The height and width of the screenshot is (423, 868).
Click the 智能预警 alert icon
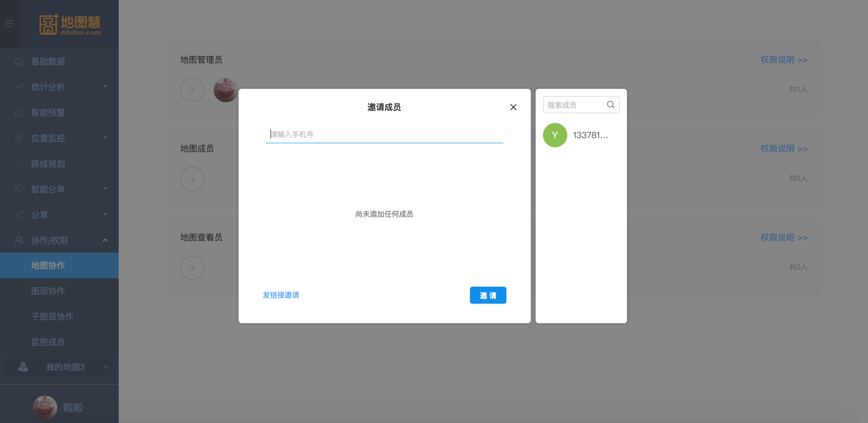pyautogui.click(x=19, y=113)
